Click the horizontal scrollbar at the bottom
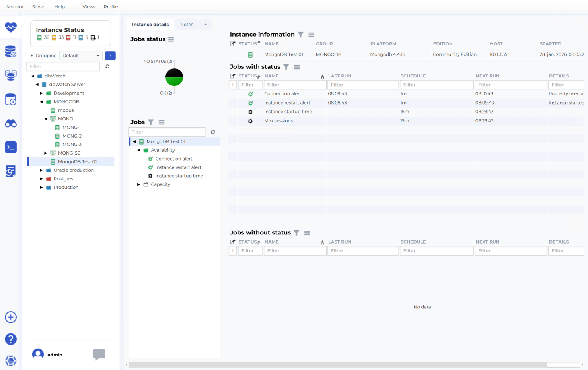This screenshot has width=588, height=370. [337, 365]
